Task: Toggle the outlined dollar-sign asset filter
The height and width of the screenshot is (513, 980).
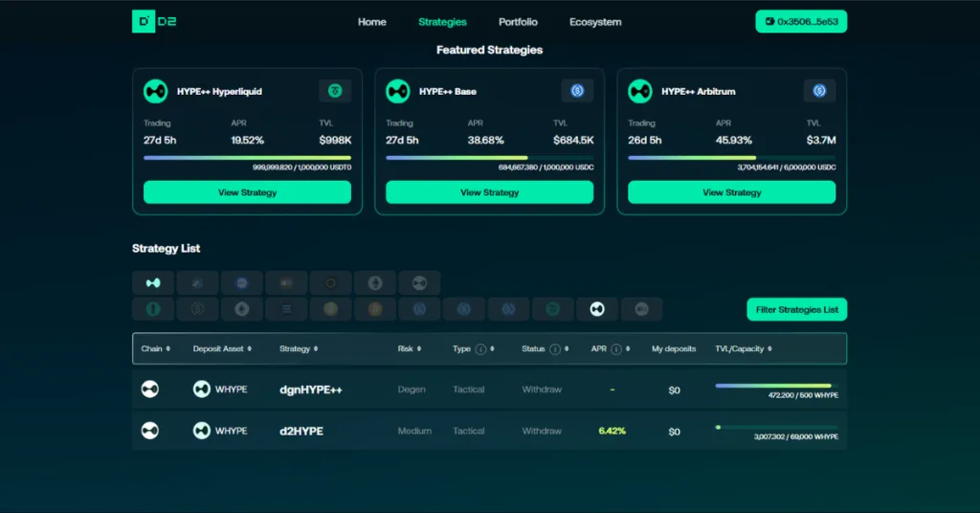Action: pos(197,309)
